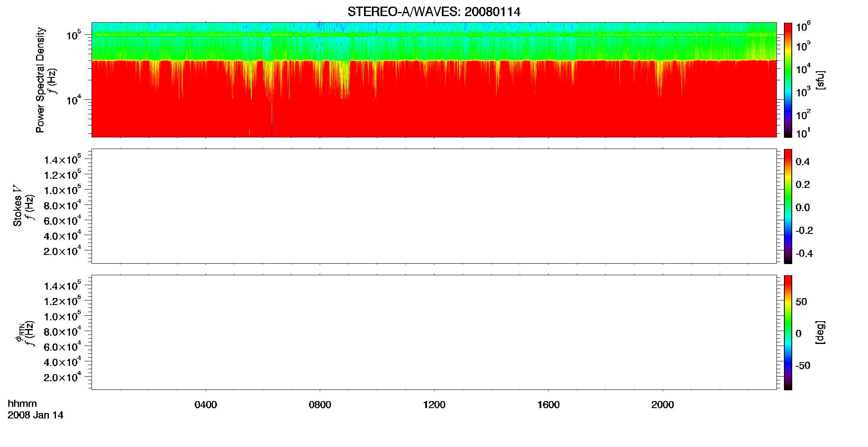Click the 1.4×10^5 tick on the Stokes V axis
868x447 pixels.
63,159
